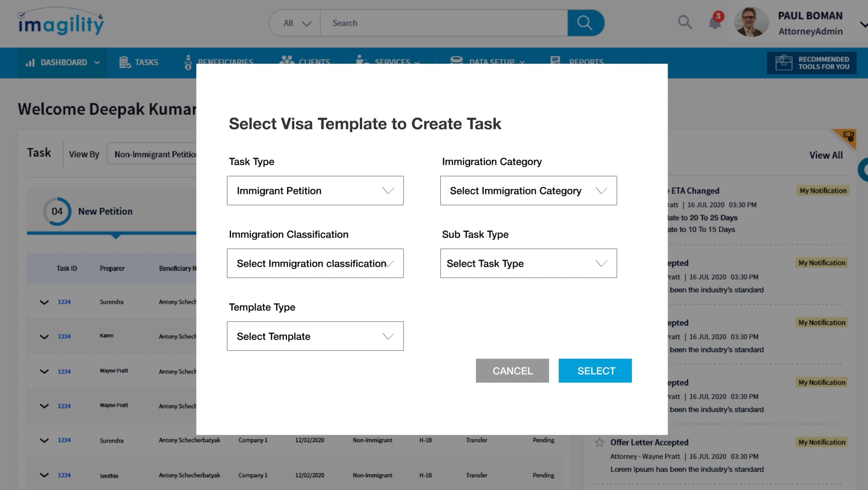The height and width of the screenshot is (490, 868).
Task: Go to the Tasks menu item
Action: pyautogui.click(x=146, y=63)
